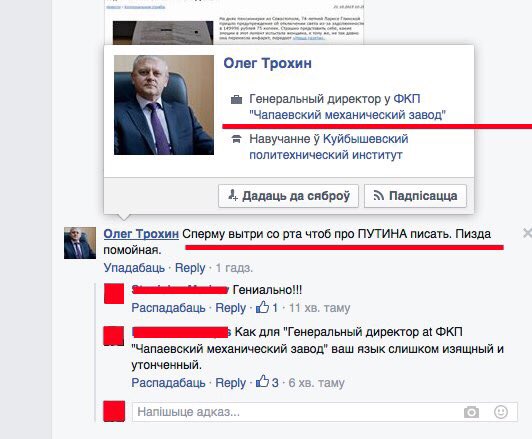Open ФКП 'Чапаевский механический завод' link
Image resolution: width=532 pixels, height=439 pixels.
point(347,107)
